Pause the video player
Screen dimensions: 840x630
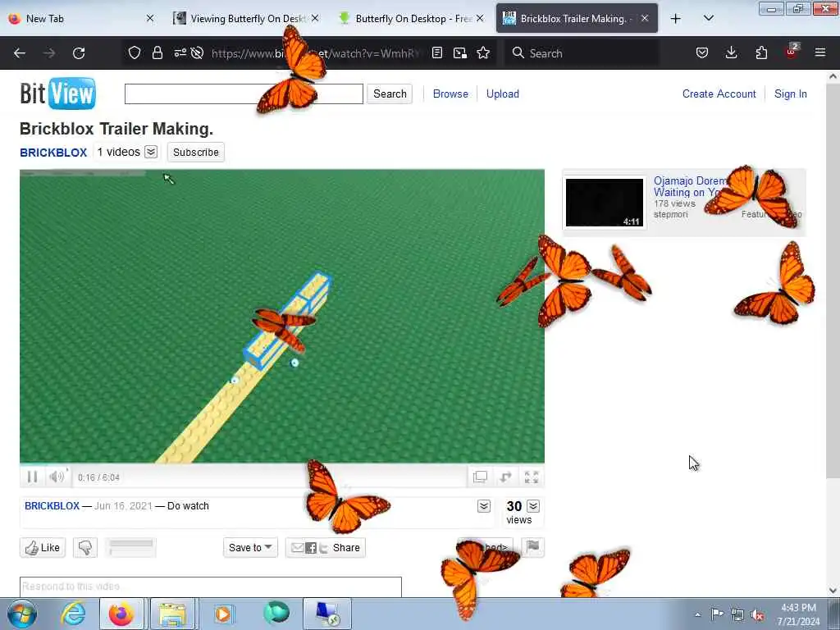32,477
